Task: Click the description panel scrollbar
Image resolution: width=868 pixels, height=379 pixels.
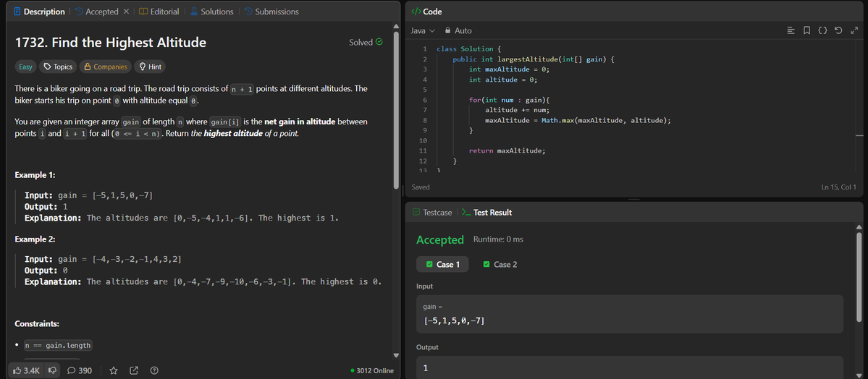Action: coord(396,111)
